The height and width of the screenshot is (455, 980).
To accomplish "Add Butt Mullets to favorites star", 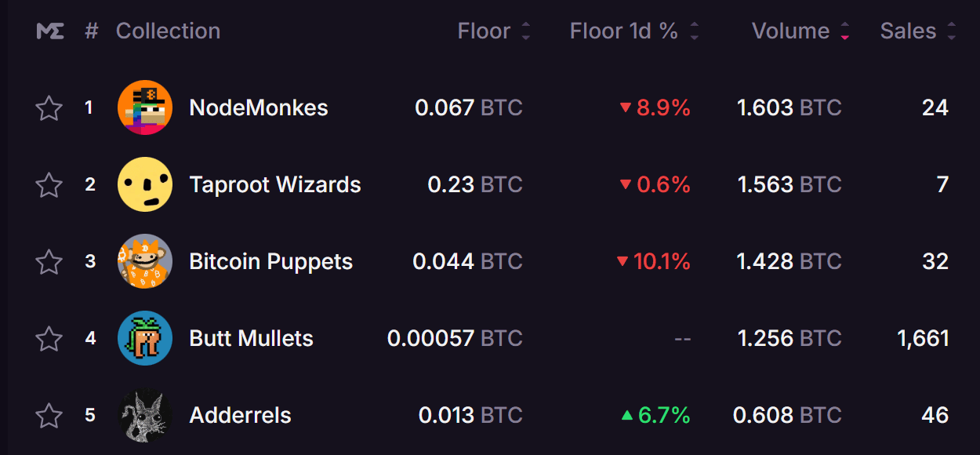I will 49,338.
